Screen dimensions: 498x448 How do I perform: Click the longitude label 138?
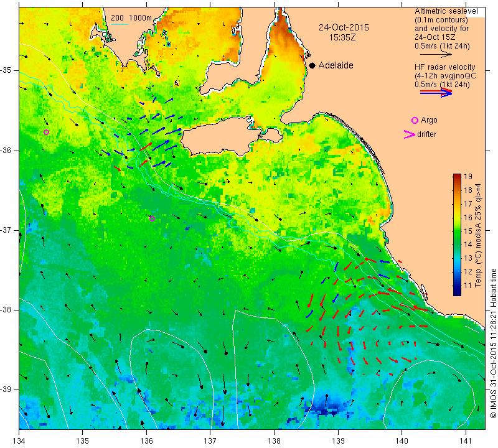(274, 441)
